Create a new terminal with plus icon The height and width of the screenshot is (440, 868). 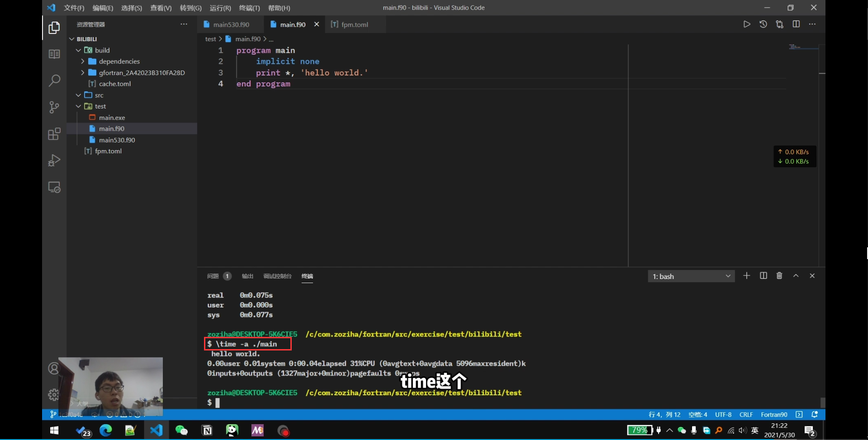point(747,276)
